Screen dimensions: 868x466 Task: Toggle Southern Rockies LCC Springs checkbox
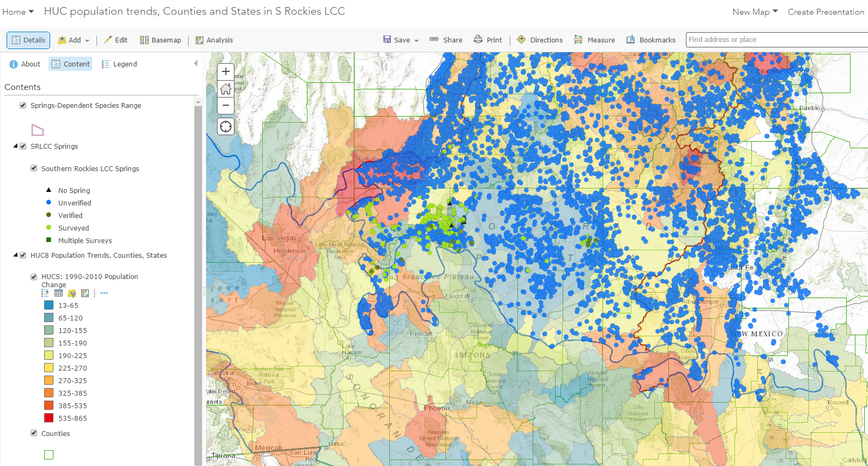pos(34,168)
